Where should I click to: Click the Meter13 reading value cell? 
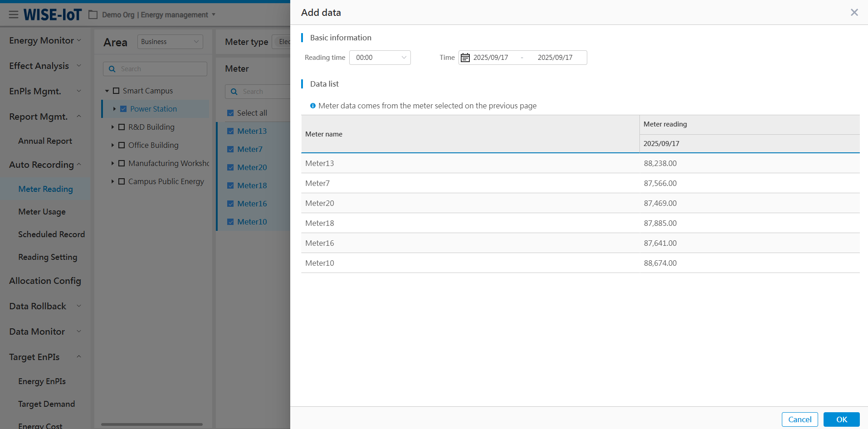point(660,163)
